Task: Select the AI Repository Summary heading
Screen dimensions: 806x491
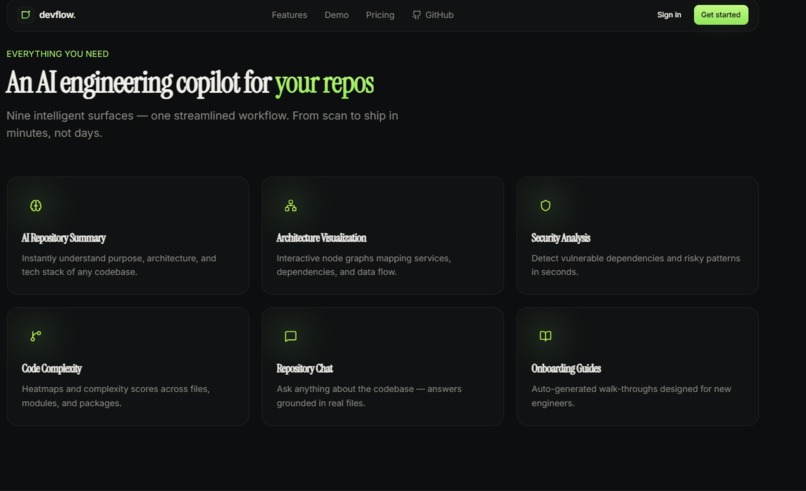Action: click(63, 238)
